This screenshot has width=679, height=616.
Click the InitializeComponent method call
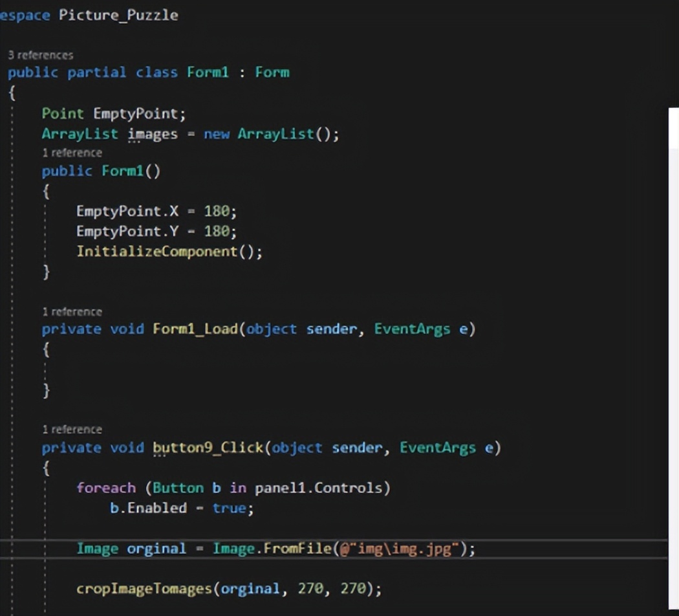pyautogui.click(x=157, y=251)
